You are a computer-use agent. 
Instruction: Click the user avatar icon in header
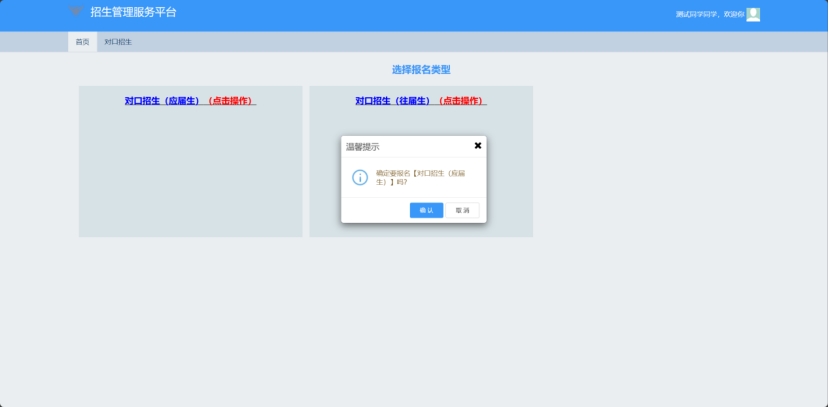(x=753, y=14)
